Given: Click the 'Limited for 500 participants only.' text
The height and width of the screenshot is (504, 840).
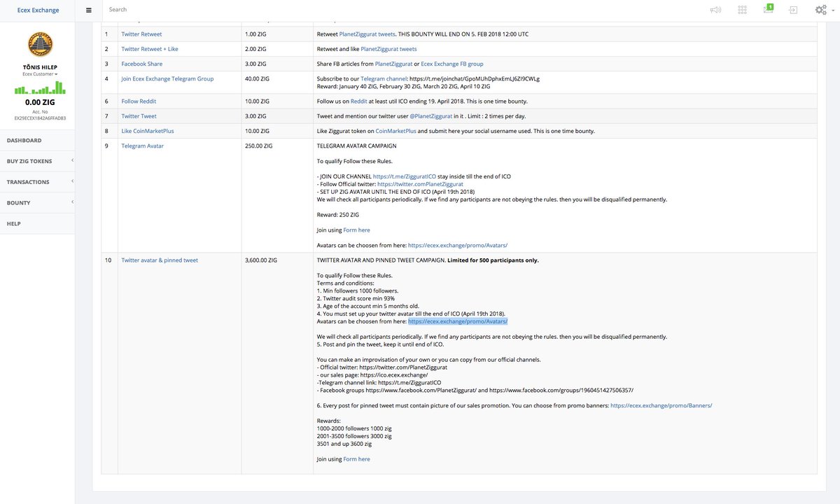Looking at the screenshot, I should coord(493,260).
